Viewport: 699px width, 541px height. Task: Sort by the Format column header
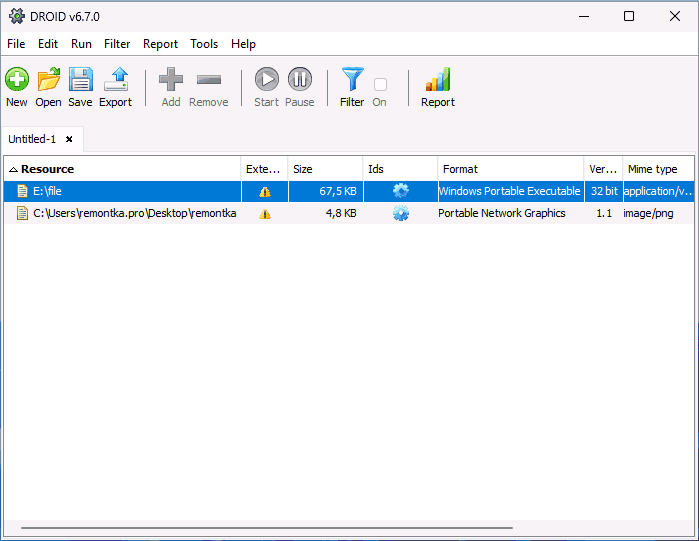[511, 169]
